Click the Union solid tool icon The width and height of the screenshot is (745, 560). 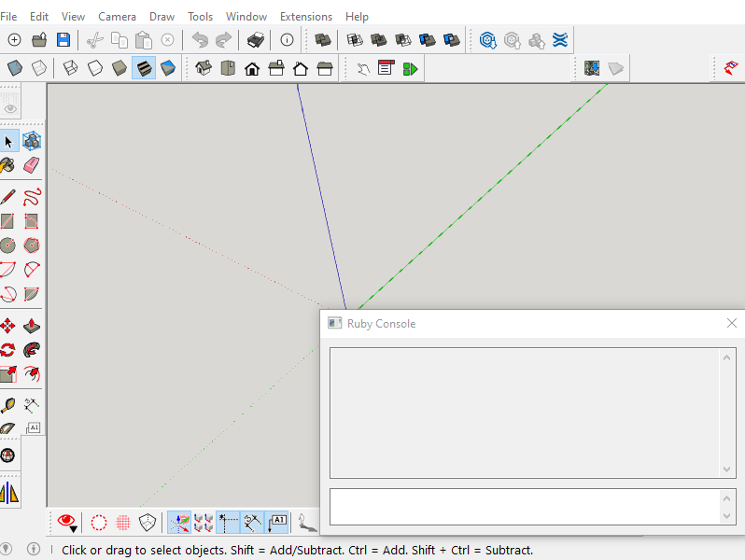pyautogui.click(x=379, y=40)
